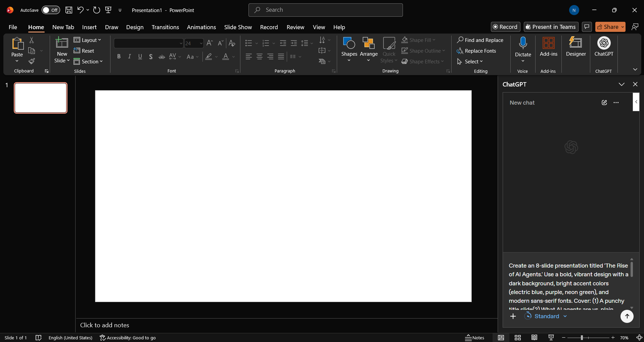Start Slide Show from status bar
644x342 pixels.
click(551, 338)
